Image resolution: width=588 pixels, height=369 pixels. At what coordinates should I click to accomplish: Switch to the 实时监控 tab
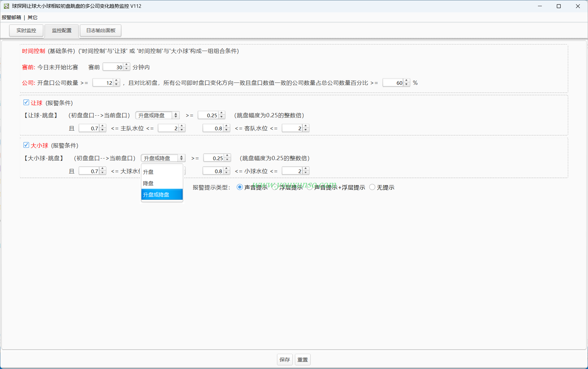coord(26,31)
